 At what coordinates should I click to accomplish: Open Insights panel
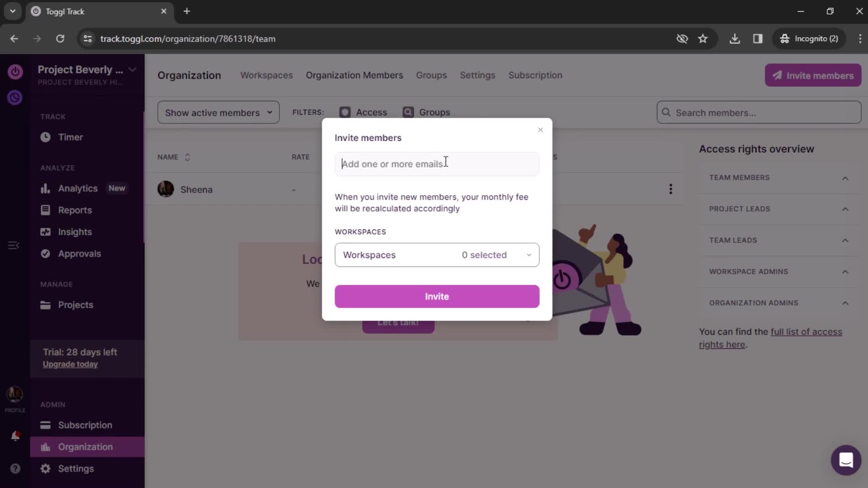coord(74,232)
